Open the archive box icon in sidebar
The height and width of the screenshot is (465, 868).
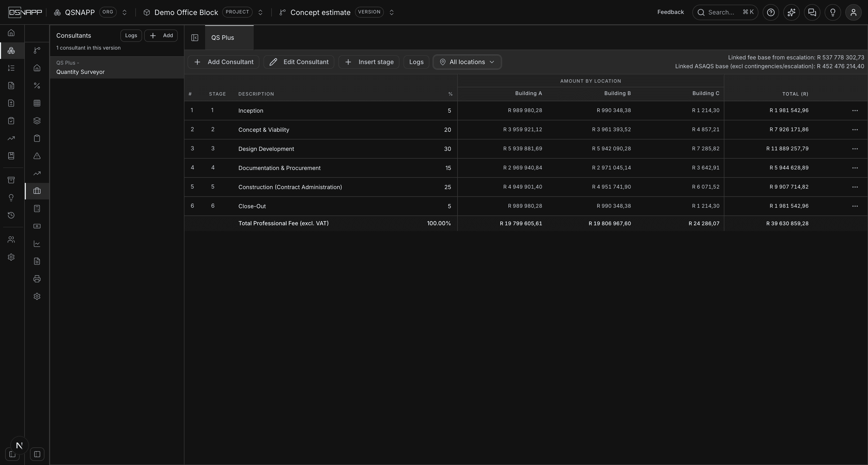pos(11,180)
